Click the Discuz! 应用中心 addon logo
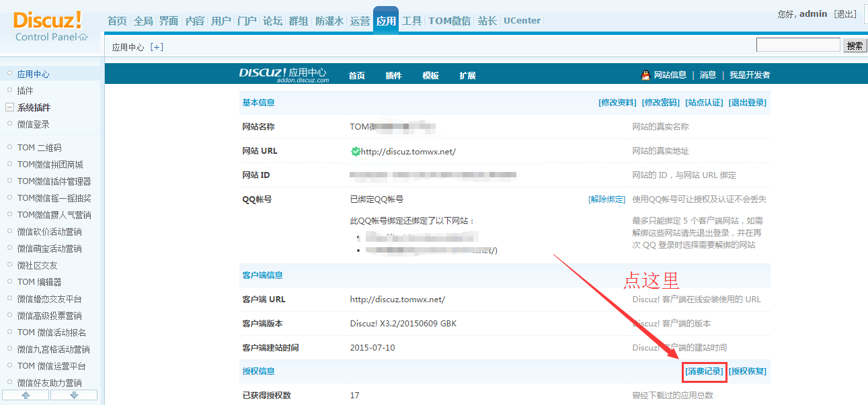Image resolution: width=868 pixels, height=405 pixels. (x=283, y=75)
